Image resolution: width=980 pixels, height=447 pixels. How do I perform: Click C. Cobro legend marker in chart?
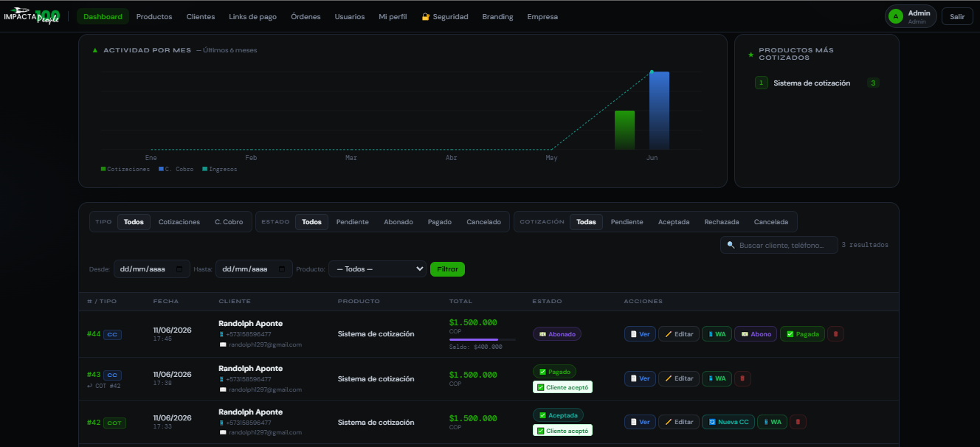161,169
